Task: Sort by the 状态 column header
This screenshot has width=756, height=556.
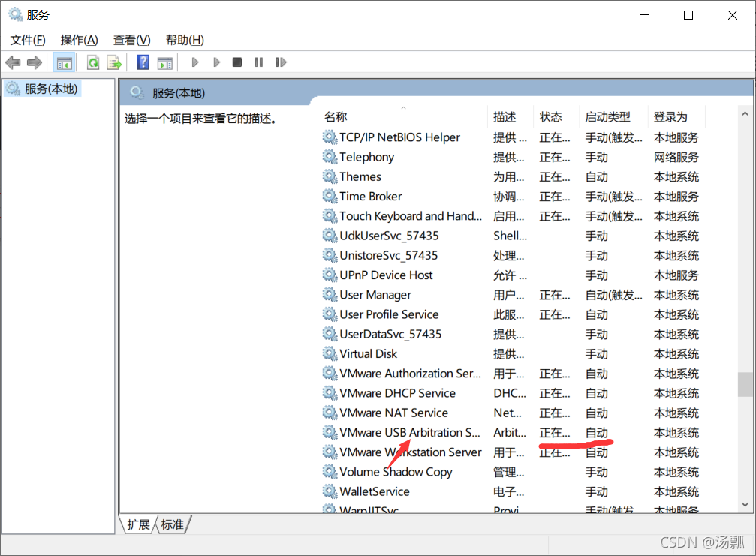Action: 550,116
